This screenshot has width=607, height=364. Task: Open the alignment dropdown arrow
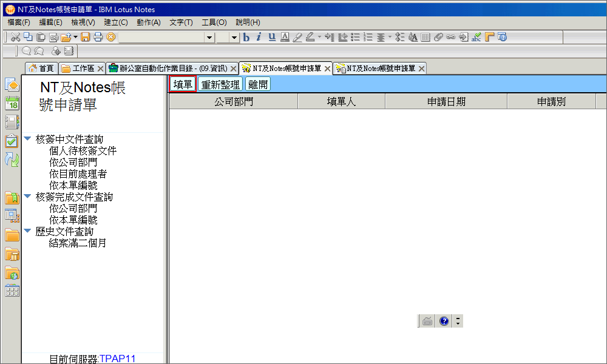[390, 37]
